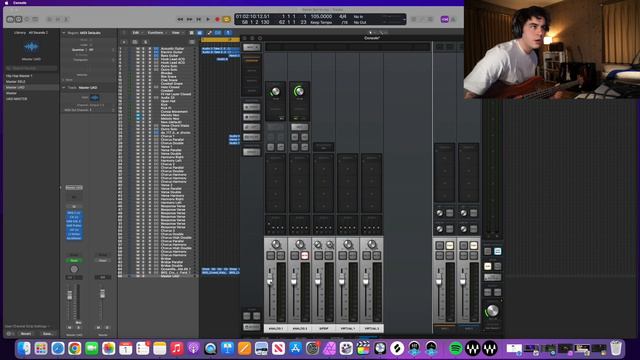Click the purple button in Logic's control bar
640x360 pixels.
pos(444,19)
